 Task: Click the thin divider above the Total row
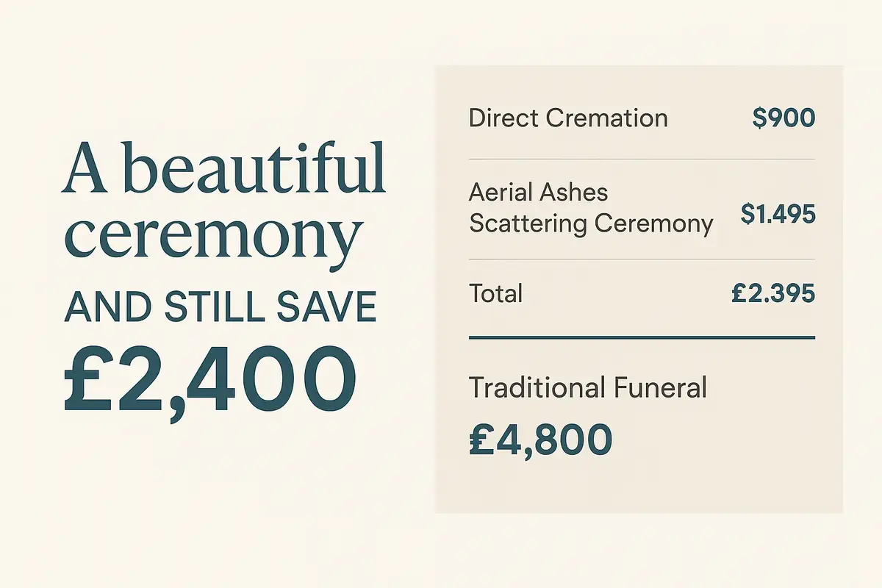[x=642, y=259]
